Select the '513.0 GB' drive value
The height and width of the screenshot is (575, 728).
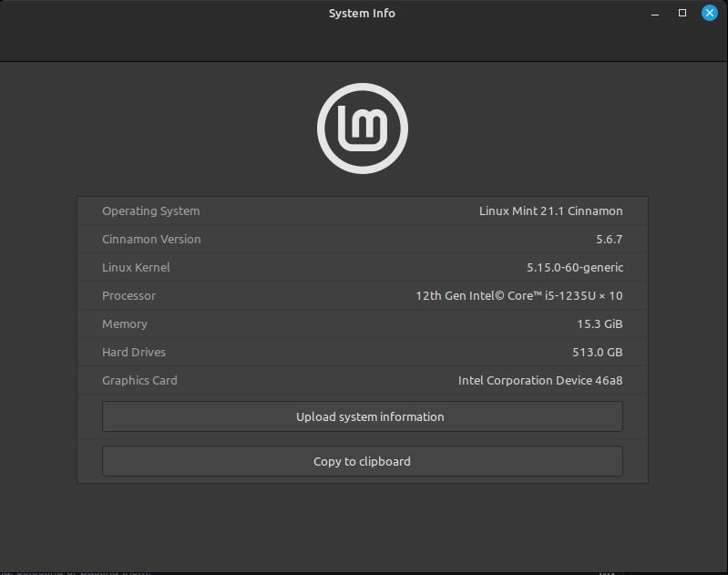pos(598,352)
